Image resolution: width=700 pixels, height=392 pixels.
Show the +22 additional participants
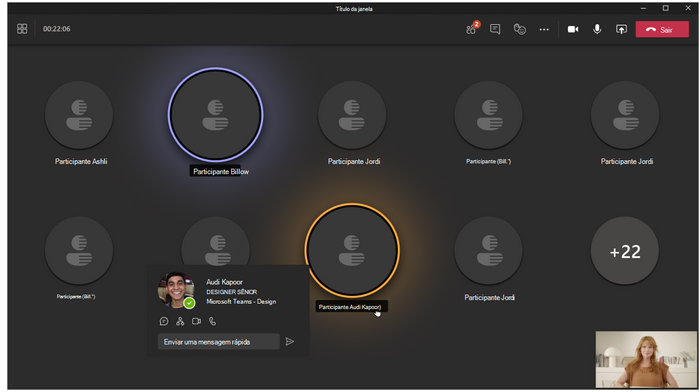[625, 251]
